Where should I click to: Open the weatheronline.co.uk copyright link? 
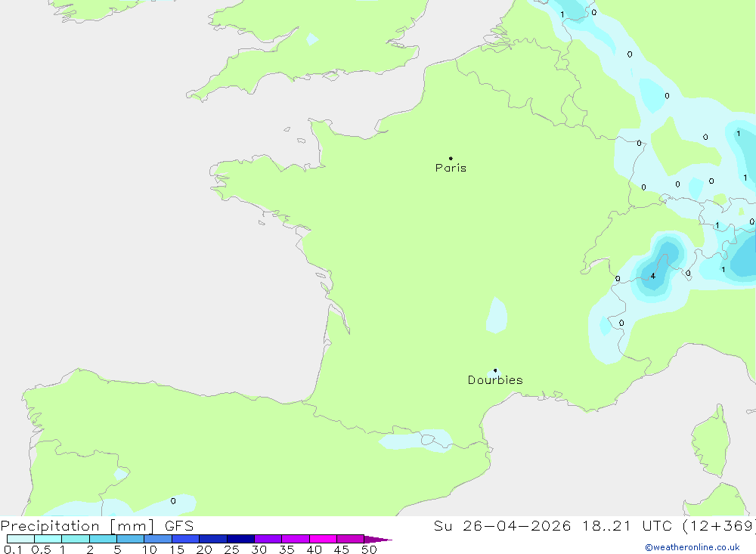tap(692, 547)
